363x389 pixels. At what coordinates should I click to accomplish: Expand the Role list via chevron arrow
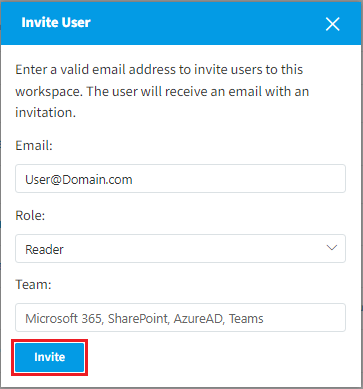pyautogui.click(x=332, y=248)
